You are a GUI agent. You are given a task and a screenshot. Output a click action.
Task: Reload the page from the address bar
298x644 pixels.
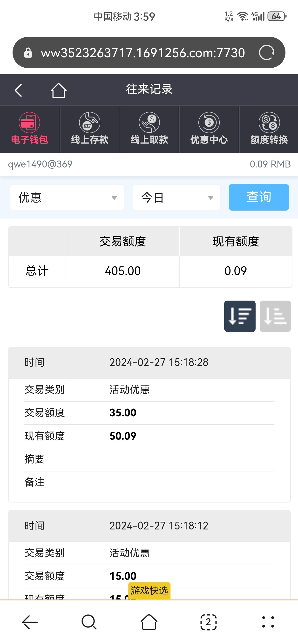pyautogui.click(x=266, y=53)
